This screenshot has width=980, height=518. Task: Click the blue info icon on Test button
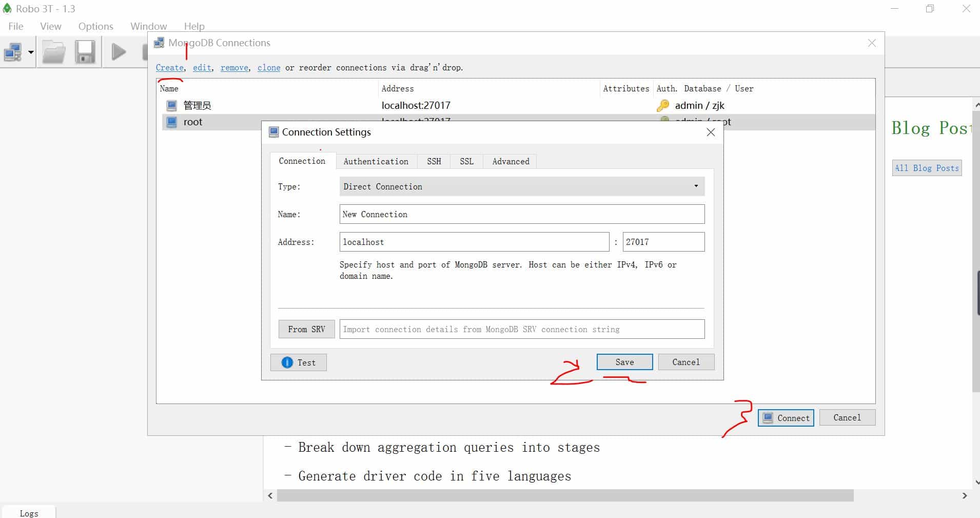tap(287, 362)
